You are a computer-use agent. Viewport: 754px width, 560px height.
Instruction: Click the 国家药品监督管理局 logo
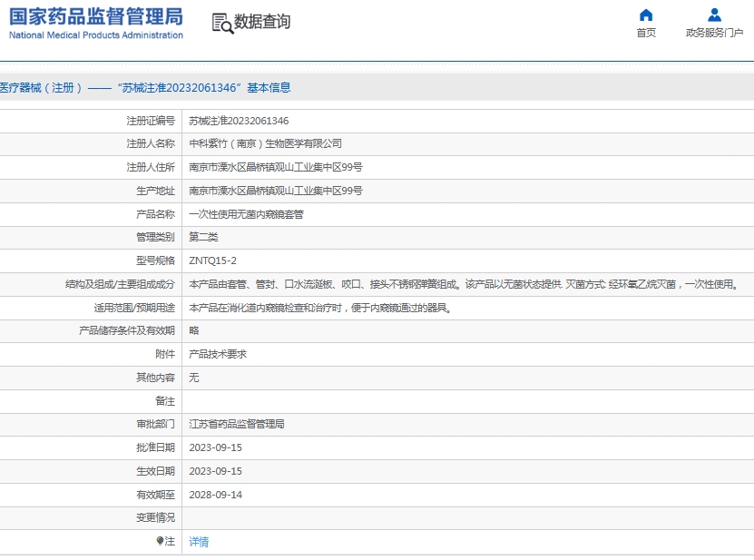click(96, 17)
